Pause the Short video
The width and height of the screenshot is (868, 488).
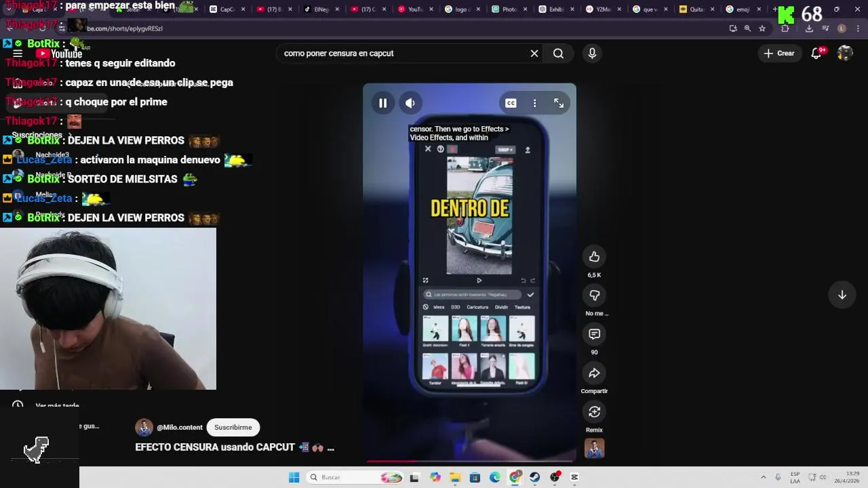[382, 103]
